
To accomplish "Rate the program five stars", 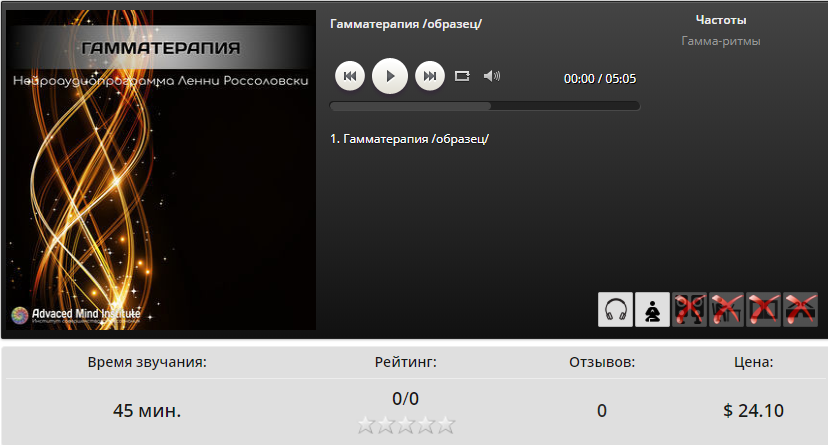I will (446, 424).
